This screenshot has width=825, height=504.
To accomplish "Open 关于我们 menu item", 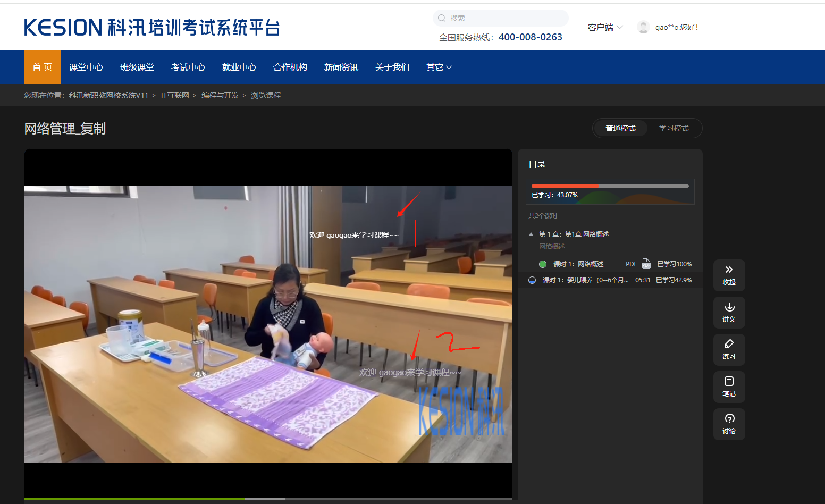I will 392,67.
